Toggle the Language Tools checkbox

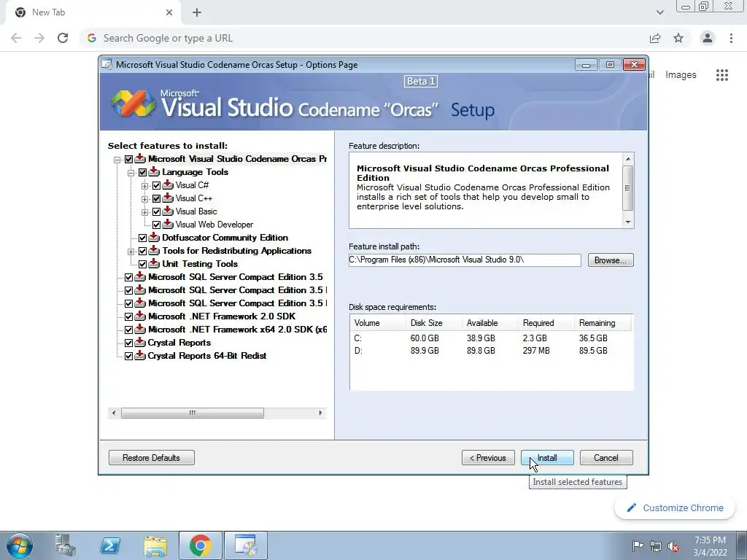[x=142, y=172]
